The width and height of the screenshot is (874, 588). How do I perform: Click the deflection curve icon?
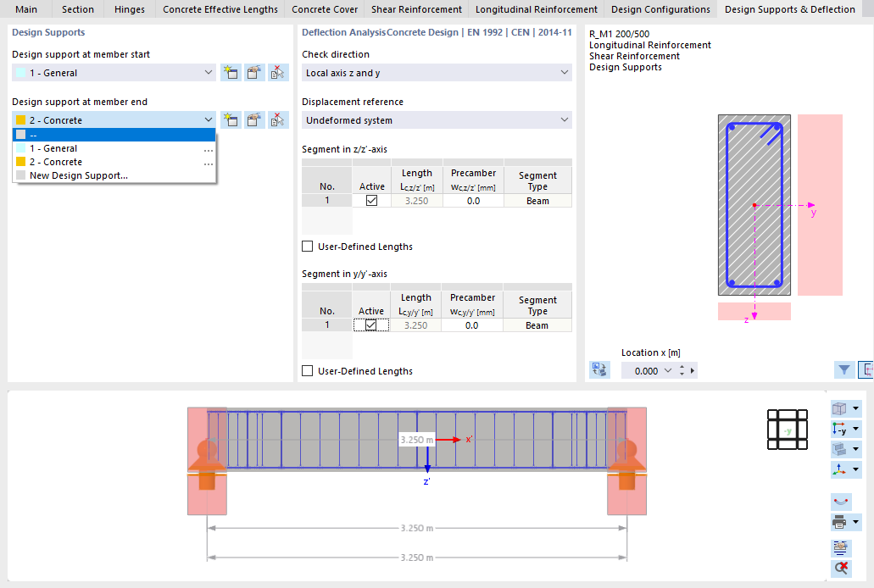841,502
